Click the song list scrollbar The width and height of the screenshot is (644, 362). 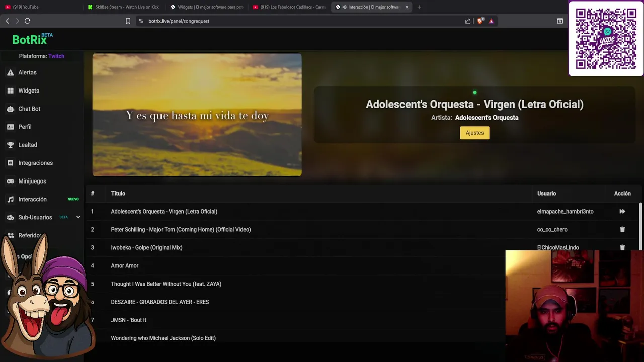(x=640, y=226)
